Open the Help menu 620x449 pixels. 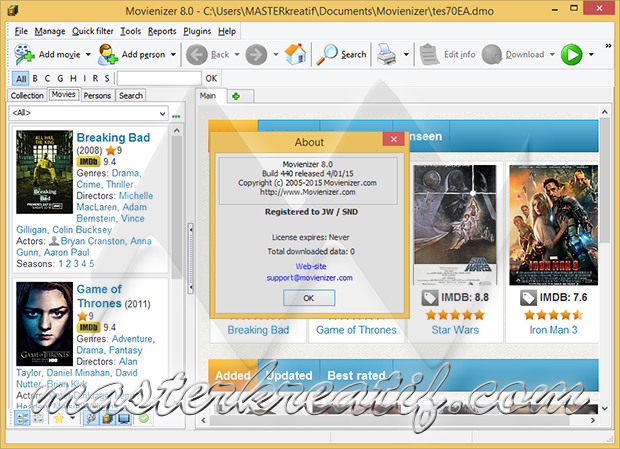tap(227, 31)
